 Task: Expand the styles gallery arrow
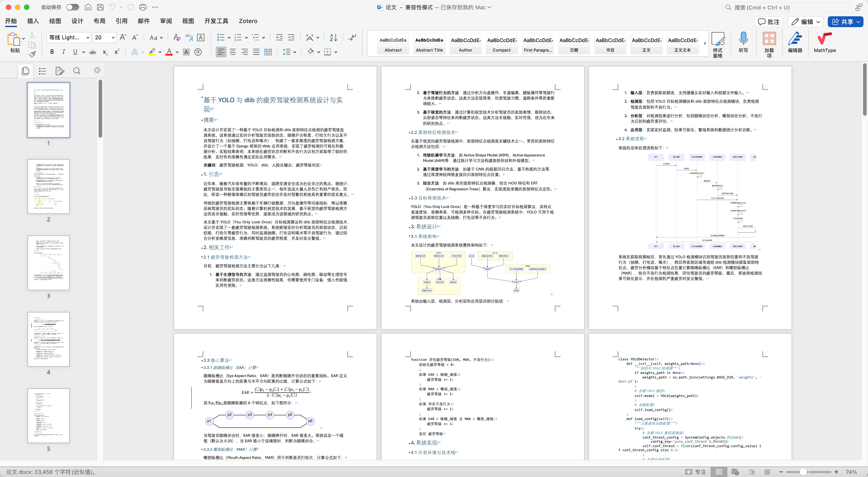tap(705, 43)
